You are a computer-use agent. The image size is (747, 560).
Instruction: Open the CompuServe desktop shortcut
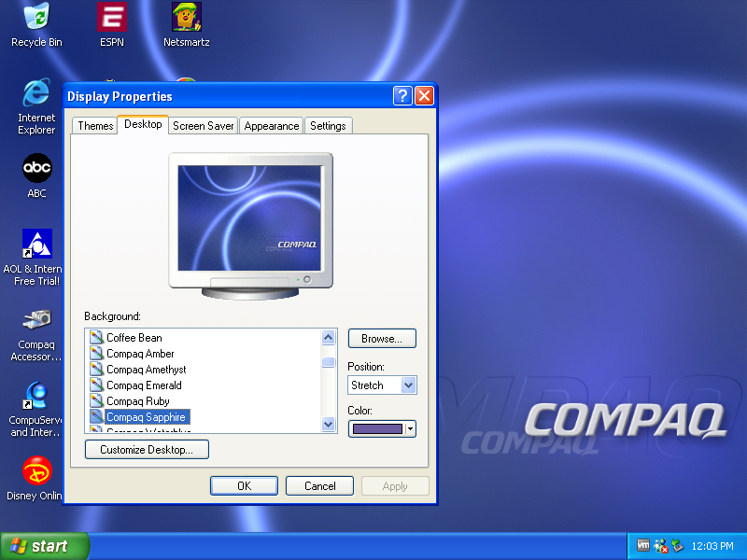click(x=35, y=410)
